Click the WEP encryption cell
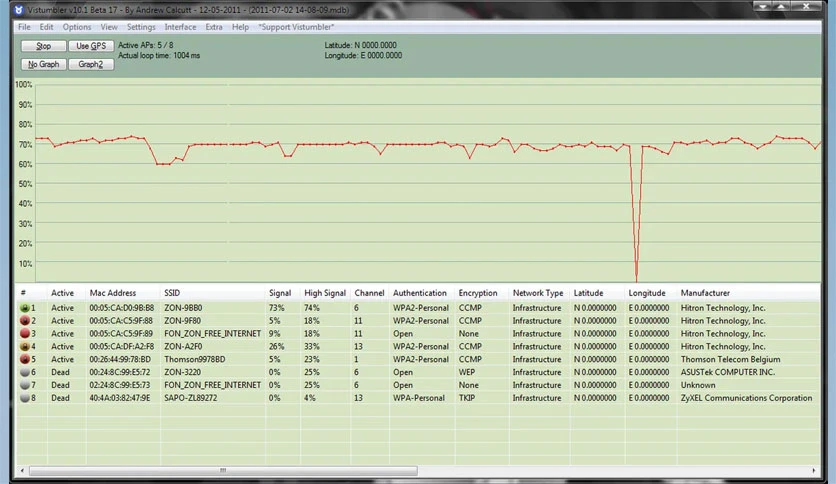 (x=467, y=372)
